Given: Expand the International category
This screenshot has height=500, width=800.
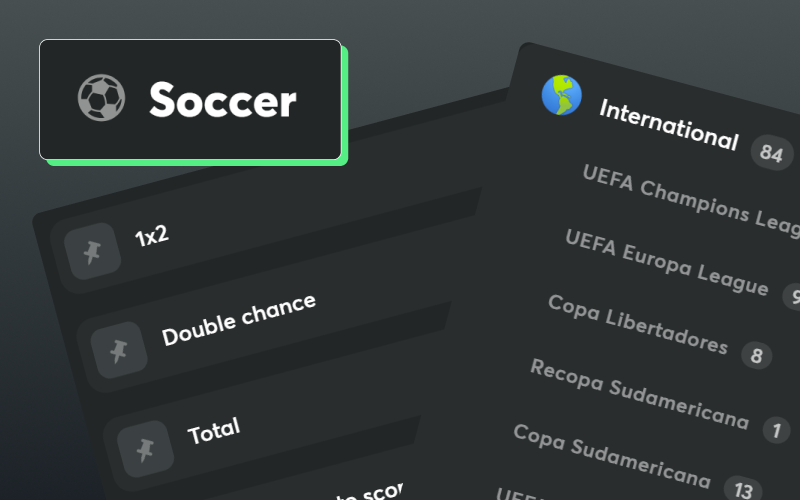Looking at the screenshot, I should click(x=668, y=124).
